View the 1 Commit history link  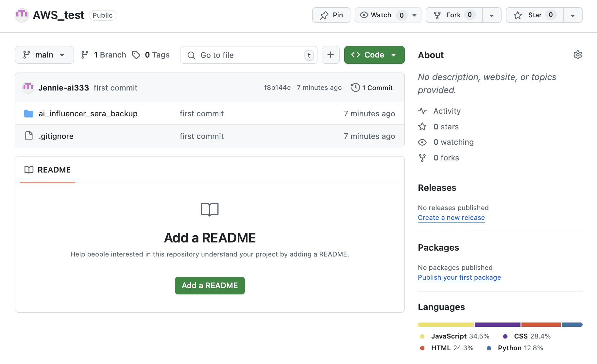[x=372, y=88]
